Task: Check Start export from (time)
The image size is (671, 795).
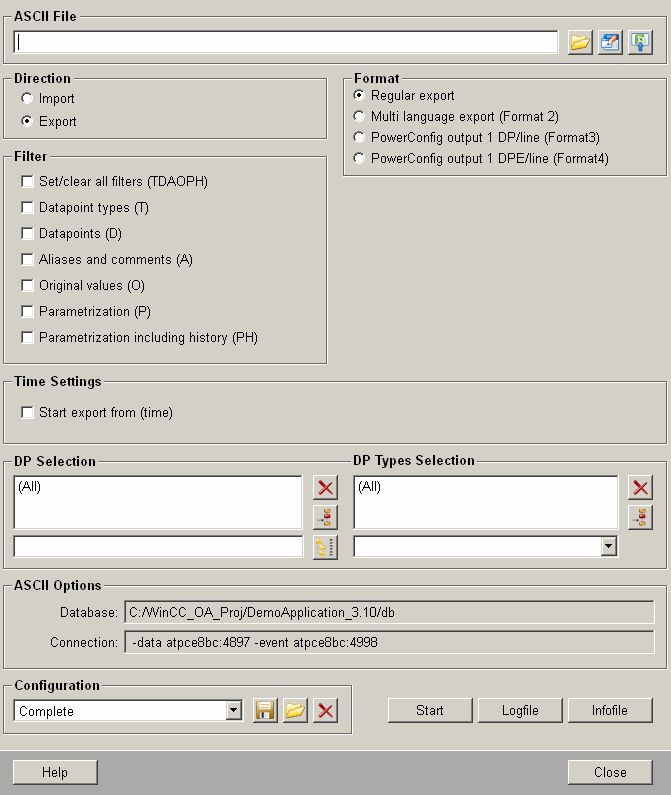Action: point(97,412)
